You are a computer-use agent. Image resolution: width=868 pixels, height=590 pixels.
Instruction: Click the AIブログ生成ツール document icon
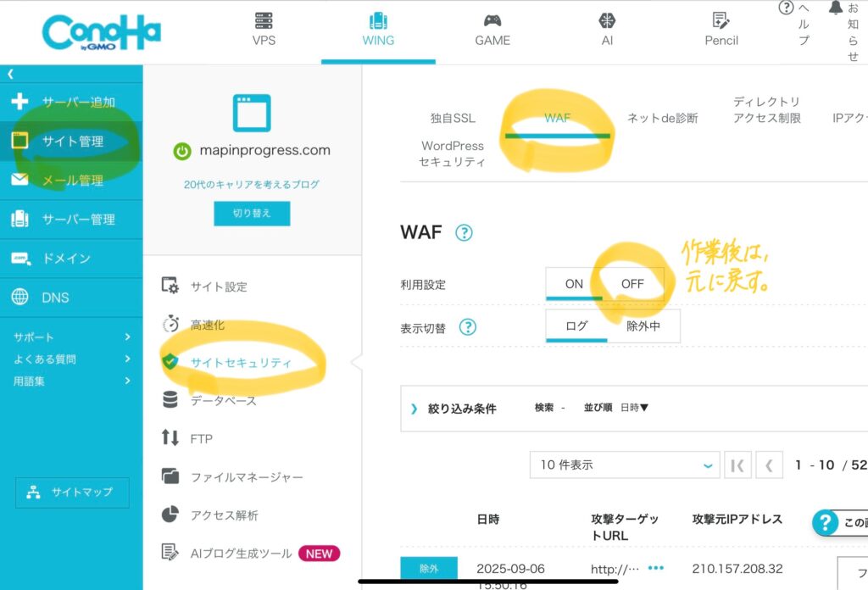pos(170,553)
